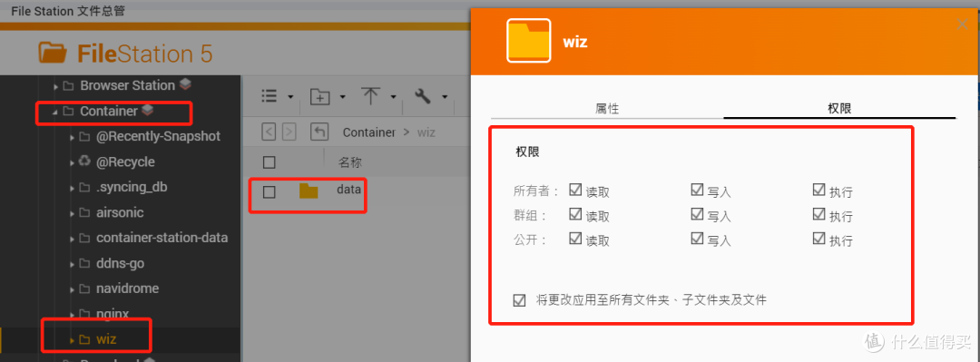Screen dimensions: 980x362
Task: Expand the @Recently-Snapshot tree node
Action: coord(72,137)
